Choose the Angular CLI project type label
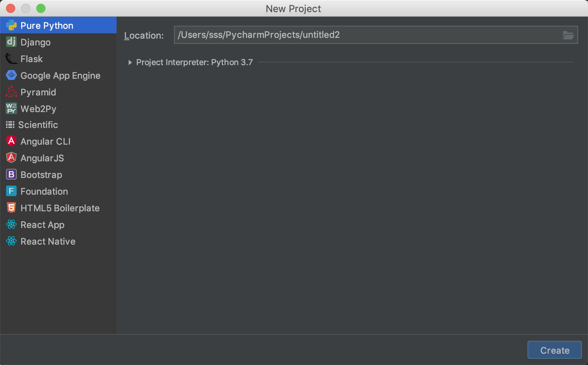The width and height of the screenshot is (588, 365). (45, 142)
